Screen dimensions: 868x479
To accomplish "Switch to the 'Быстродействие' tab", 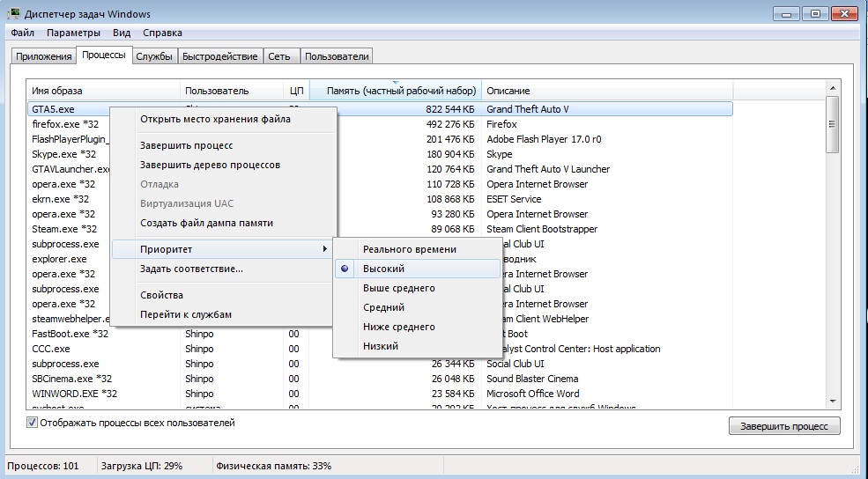I will pos(219,56).
